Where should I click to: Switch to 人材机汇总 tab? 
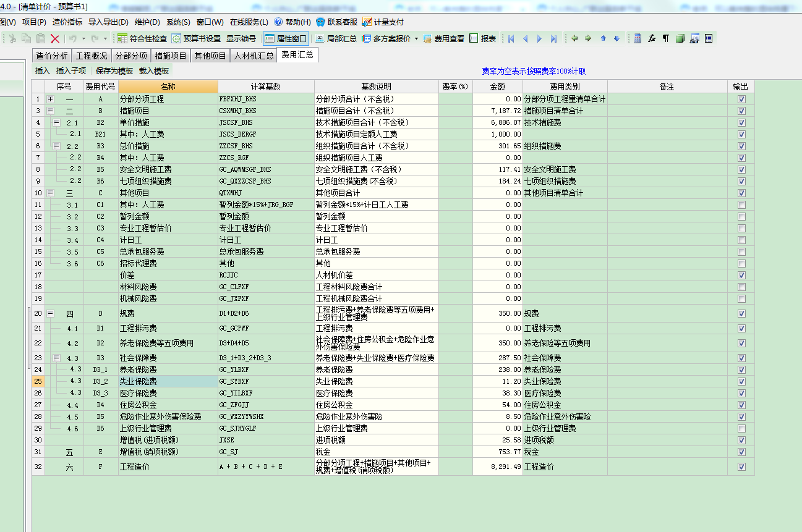254,56
